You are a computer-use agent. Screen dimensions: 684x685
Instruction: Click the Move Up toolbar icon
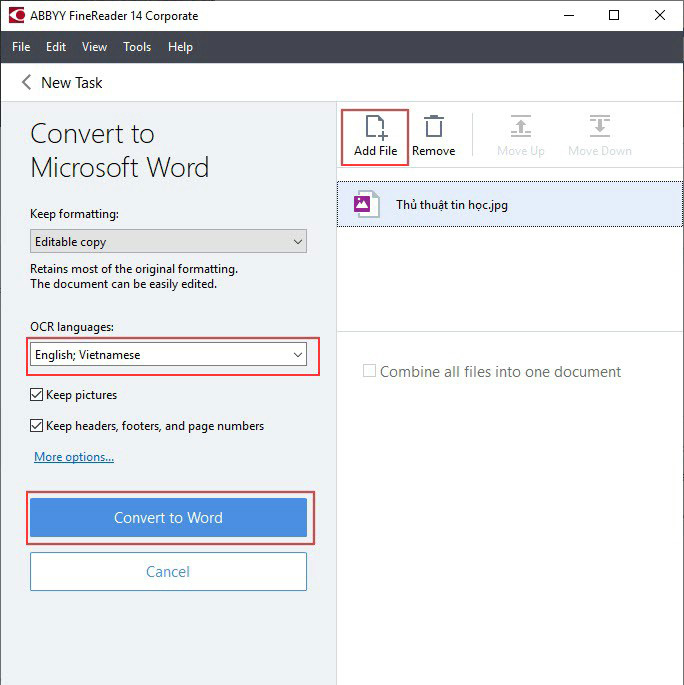pyautogui.click(x=520, y=127)
